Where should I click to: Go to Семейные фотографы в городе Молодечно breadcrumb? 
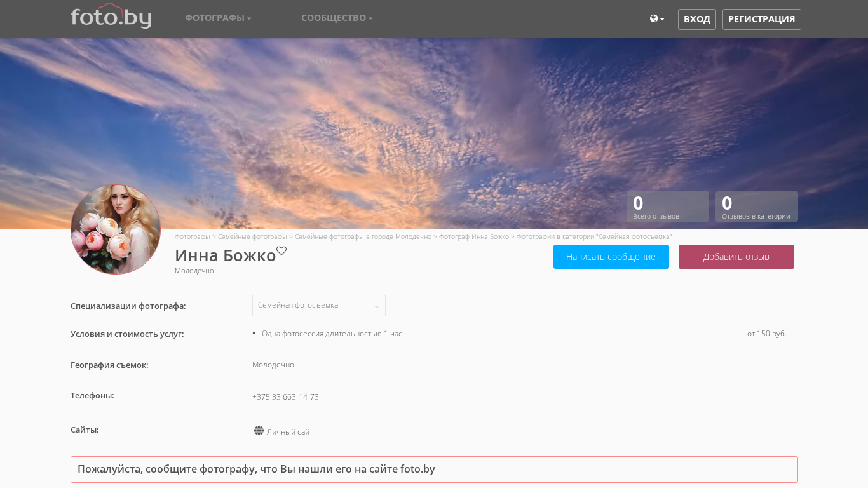tap(363, 236)
